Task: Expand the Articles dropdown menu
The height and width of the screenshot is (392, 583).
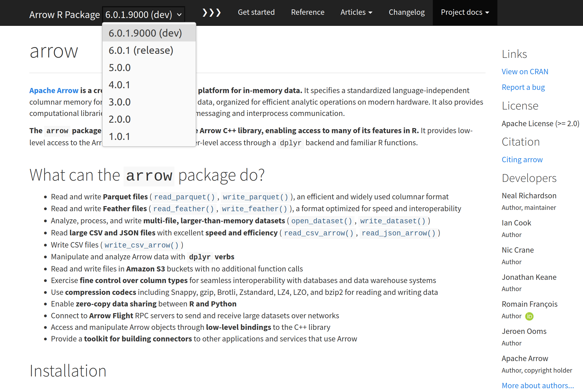Action: click(x=356, y=12)
